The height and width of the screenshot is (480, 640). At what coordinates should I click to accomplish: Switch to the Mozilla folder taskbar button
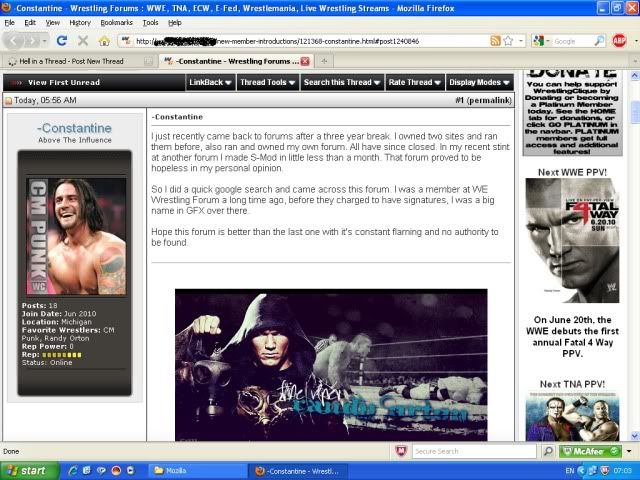197,471
